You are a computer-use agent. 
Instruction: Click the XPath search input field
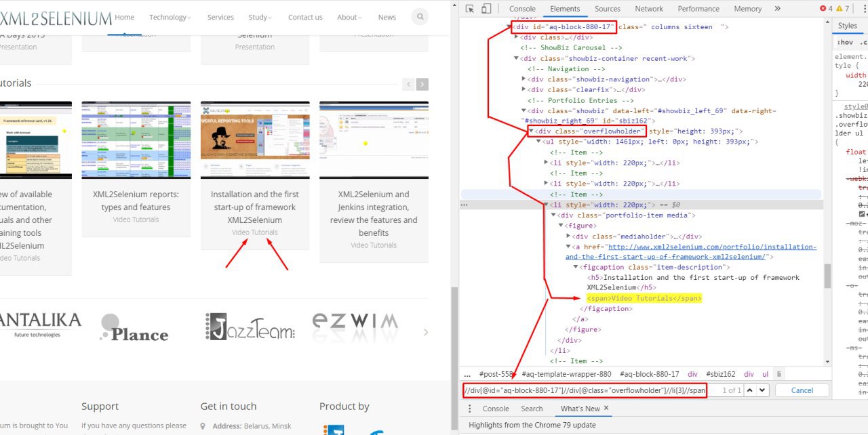click(585, 390)
